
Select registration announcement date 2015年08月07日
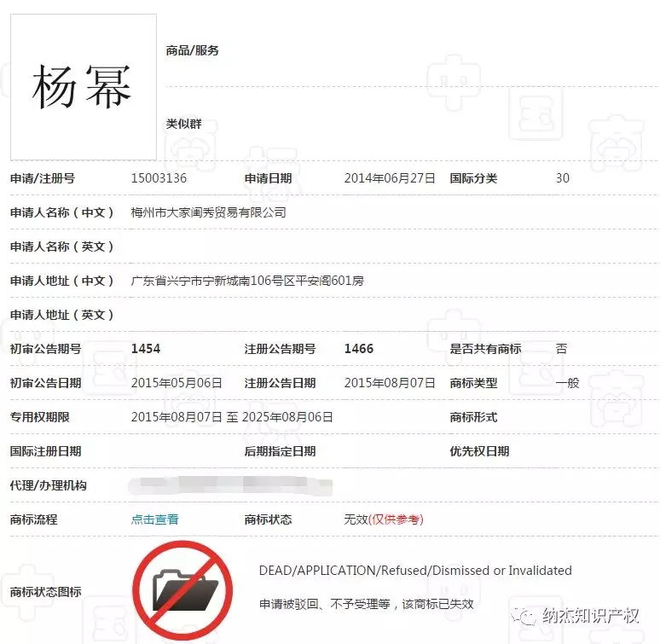pos(390,383)
